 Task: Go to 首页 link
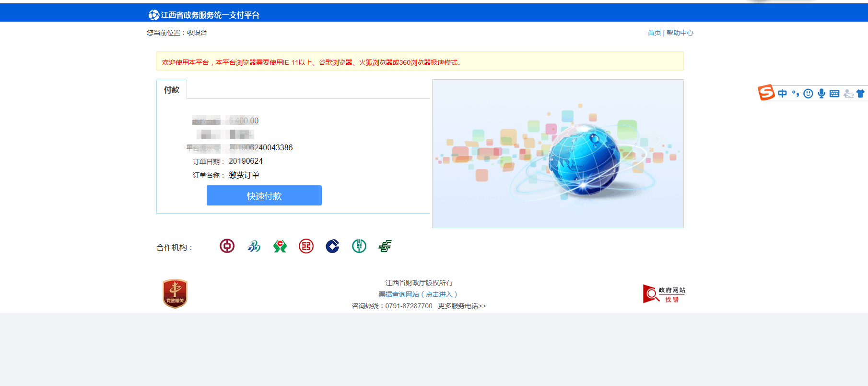[654, 33]
